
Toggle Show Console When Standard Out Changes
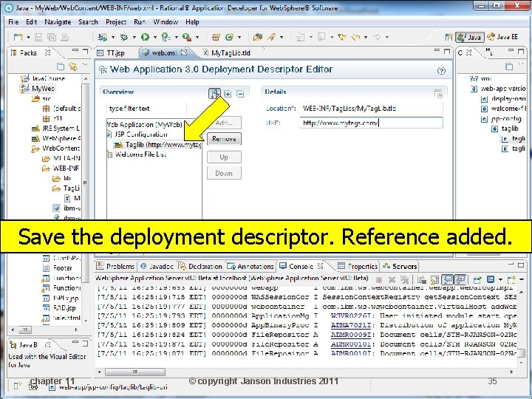pyautogui.click(x=448, y=279)
